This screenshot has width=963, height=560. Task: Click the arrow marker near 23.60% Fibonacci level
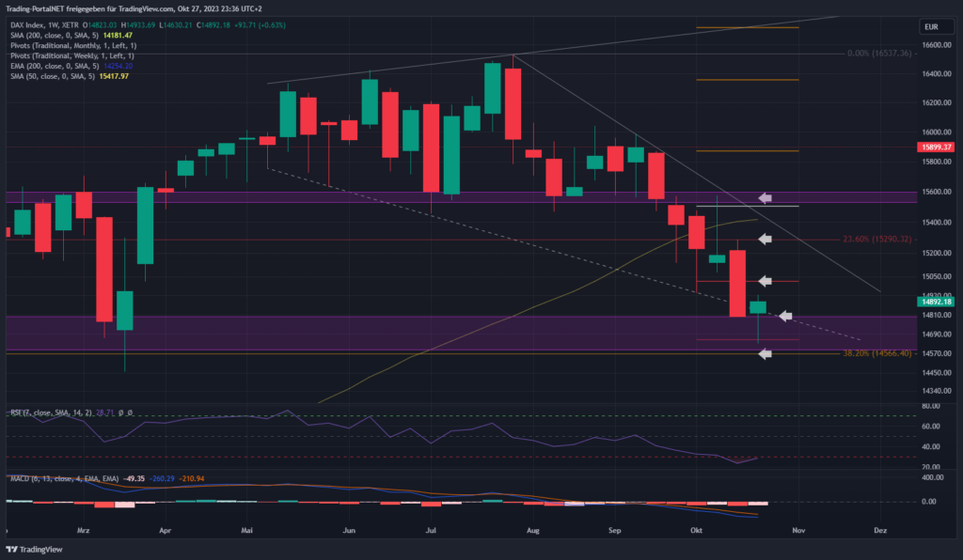click(766, 241)
